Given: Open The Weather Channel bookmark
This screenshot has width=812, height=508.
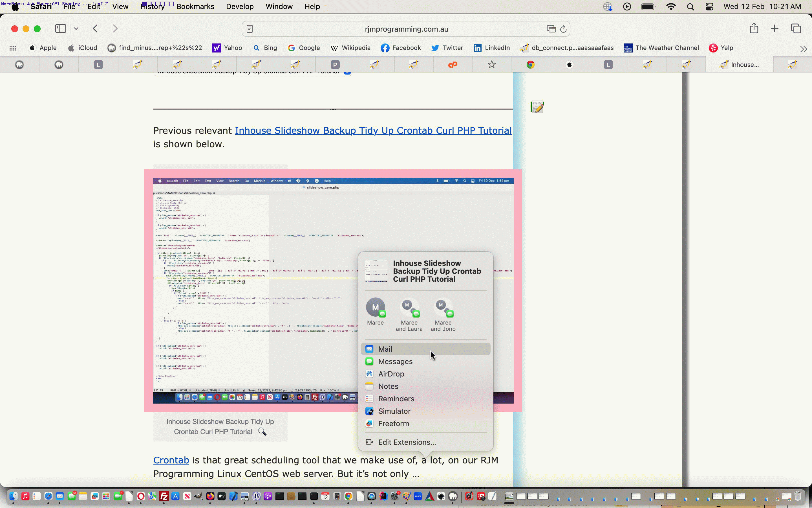Looking at the screenshot, I should (661, 48).
